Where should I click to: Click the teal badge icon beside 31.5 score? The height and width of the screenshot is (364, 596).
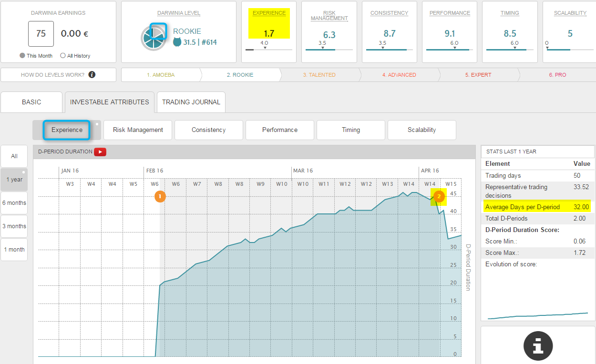(x=177, y=42)
